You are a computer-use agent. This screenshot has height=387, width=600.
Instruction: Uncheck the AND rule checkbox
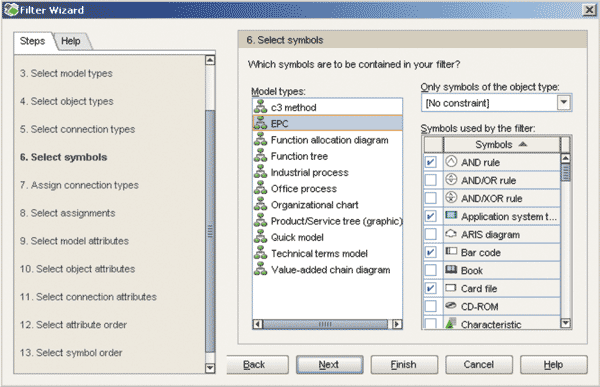pos(431,162)
